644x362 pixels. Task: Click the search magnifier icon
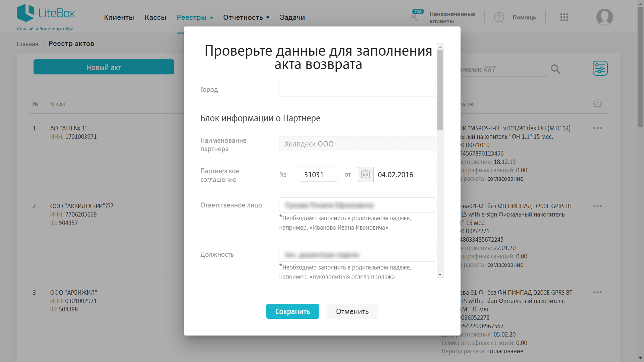(555, 69)
